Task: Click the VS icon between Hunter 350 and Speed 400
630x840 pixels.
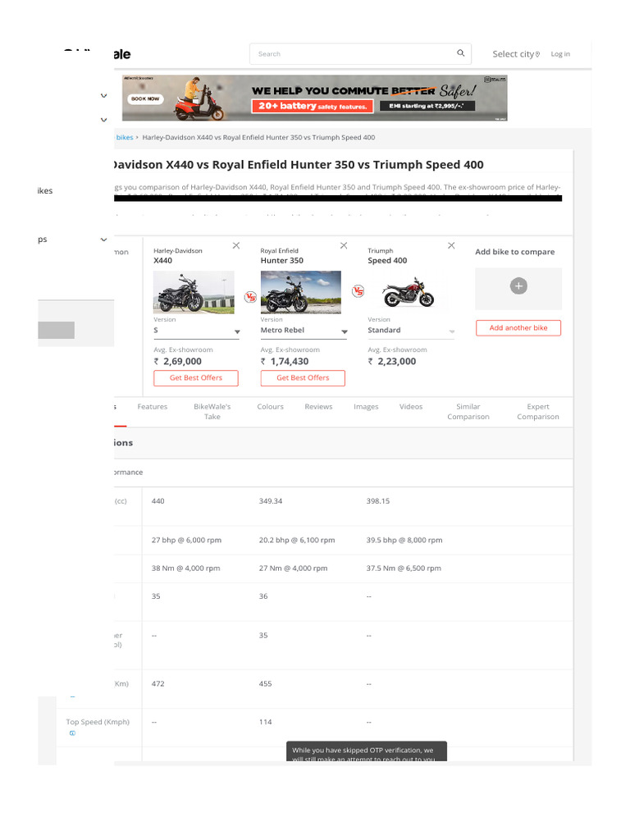Action: point(358,291)
